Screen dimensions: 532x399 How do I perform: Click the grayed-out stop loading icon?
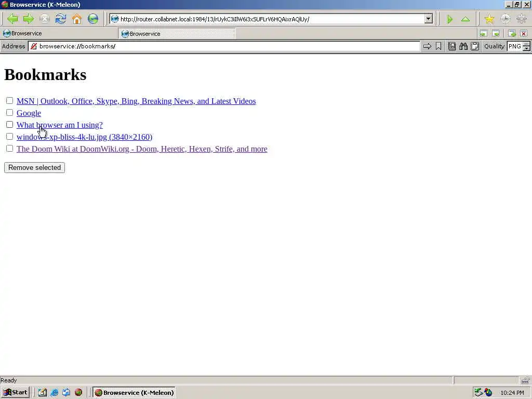45,19
